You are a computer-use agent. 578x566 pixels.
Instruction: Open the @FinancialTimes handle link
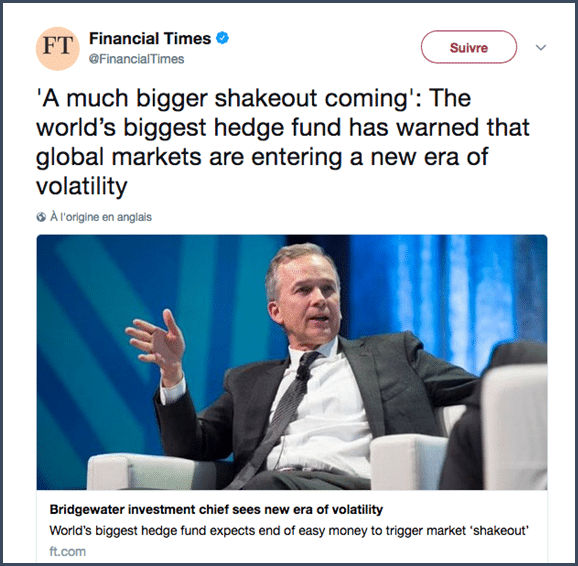[x=136, y=59]
